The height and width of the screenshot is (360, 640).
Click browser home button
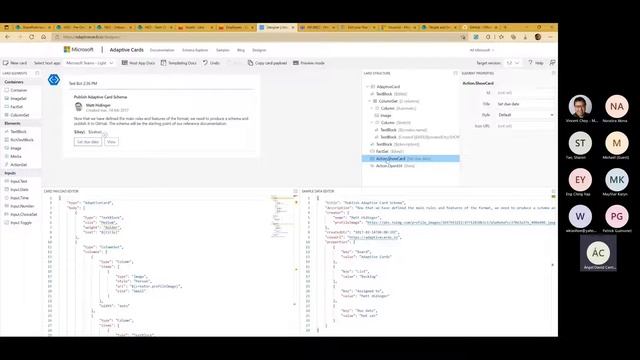point(43,37)
